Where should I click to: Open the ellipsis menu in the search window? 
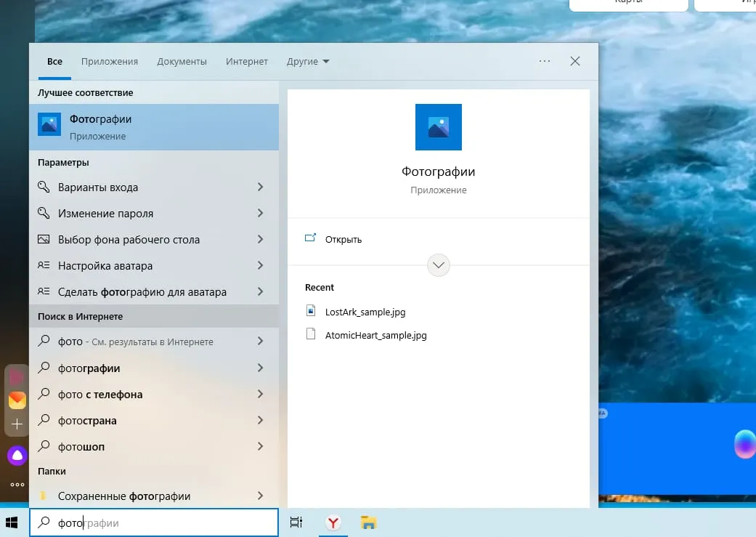(x=545, y=61)
